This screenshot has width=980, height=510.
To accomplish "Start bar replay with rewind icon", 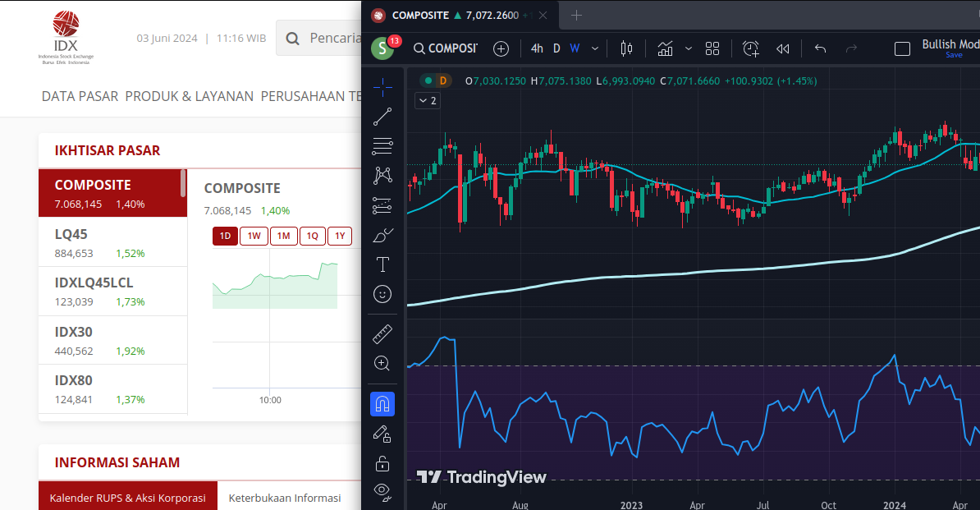I will click(782, 48).
